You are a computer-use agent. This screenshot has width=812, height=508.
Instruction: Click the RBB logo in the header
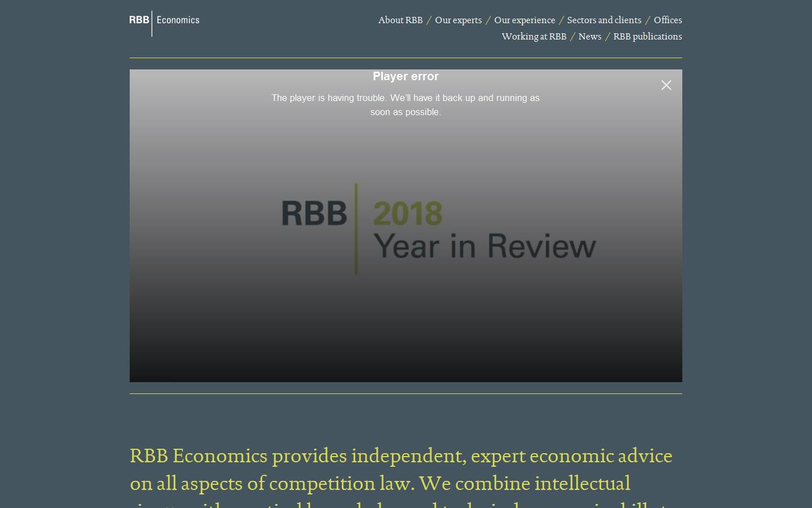pyautogui.click(x=139, y=20)
